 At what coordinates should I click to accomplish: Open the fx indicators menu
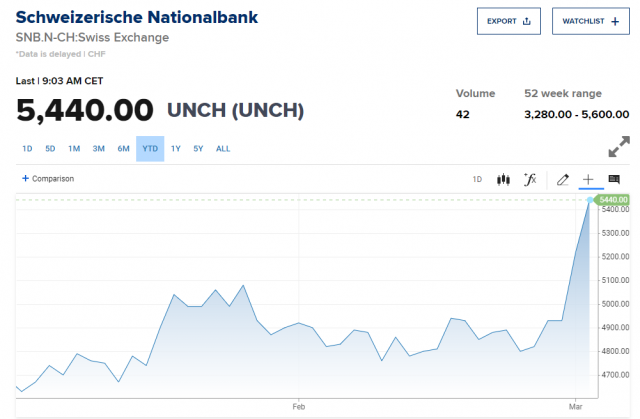click(x=530, y=179)
